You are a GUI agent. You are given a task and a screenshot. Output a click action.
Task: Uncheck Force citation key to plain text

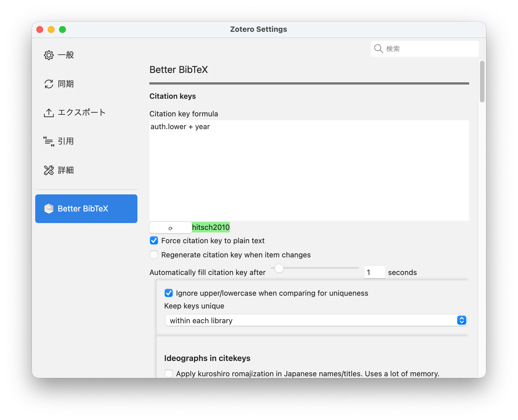click(154, 241)
